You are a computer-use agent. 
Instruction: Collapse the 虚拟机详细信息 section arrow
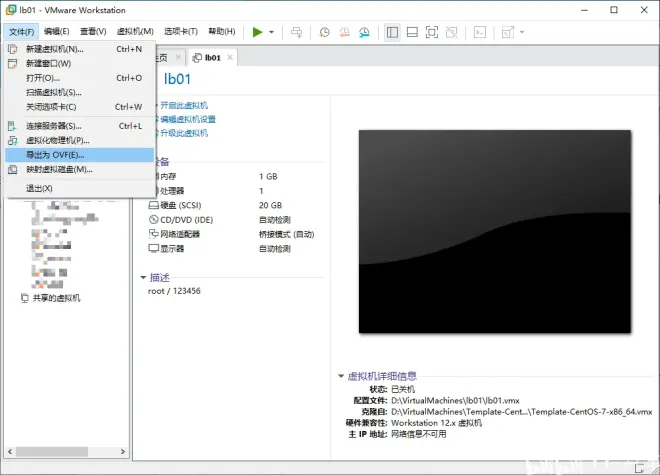[341, 376]
